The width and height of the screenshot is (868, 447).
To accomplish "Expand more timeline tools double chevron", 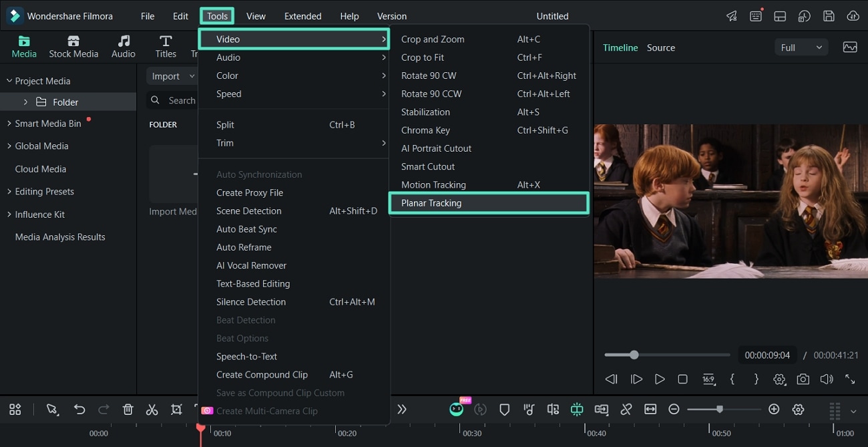I will 402,410.
